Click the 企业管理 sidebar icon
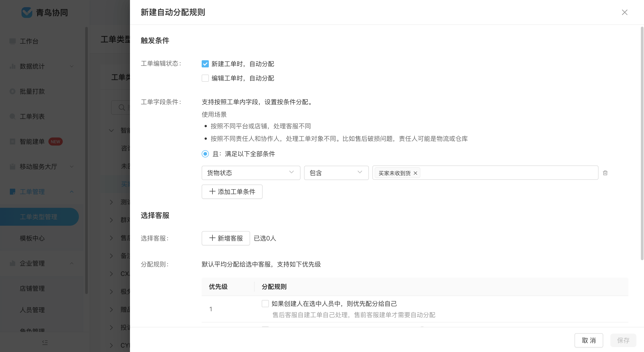 13,263
